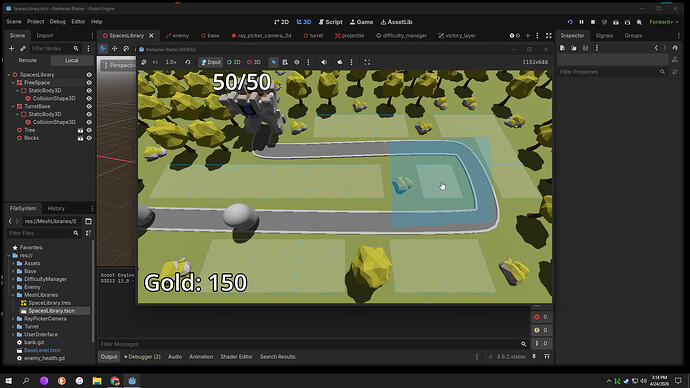Stop the running project
Viewport: 690px width, 388px height.
(x=593, y=22)
